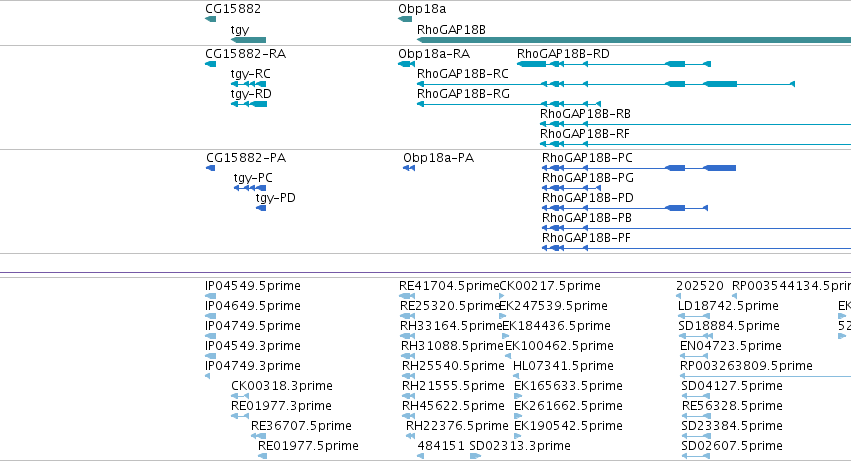The image size is (851, 461).
Task: Click EST RH22376.5prime
Action: (457, 427)
